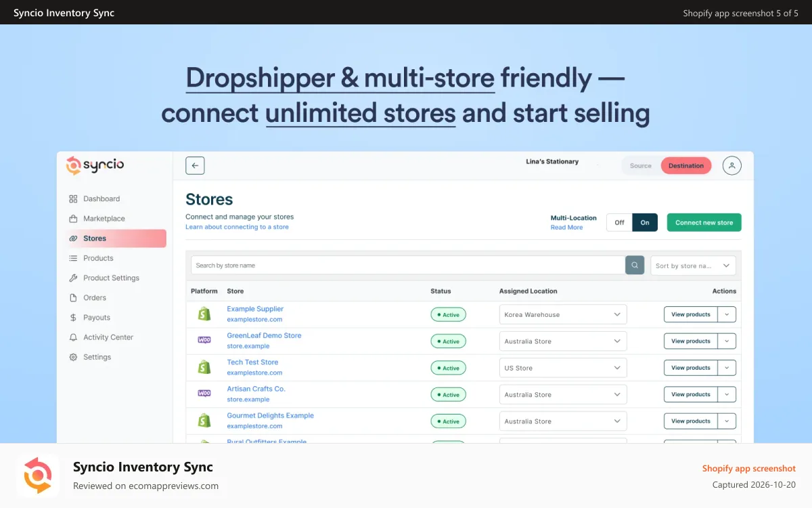The width and height of the screenshot is (812, 508).
Task: Click the search magnifier button
Action: tap(635, 266)
